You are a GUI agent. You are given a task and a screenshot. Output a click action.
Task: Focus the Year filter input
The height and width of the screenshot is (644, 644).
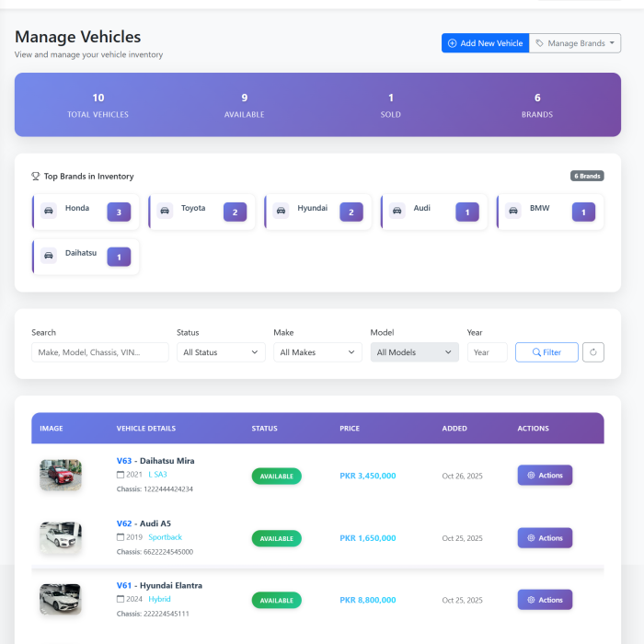487,352
